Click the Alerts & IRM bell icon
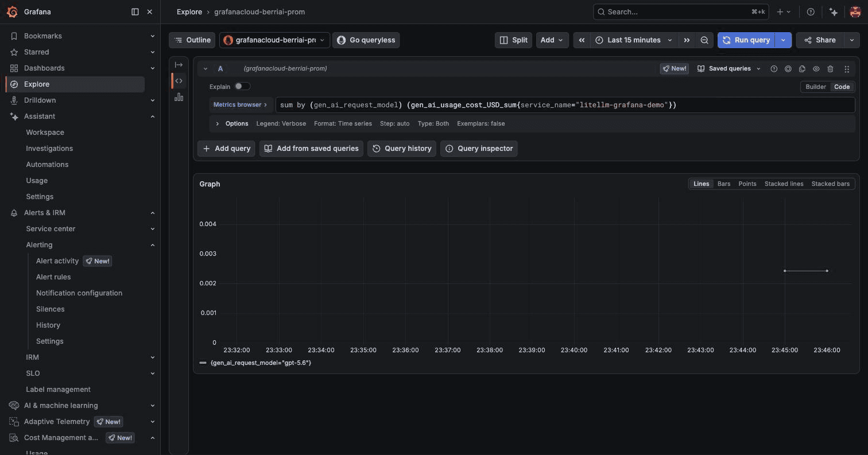 point(14,213)
